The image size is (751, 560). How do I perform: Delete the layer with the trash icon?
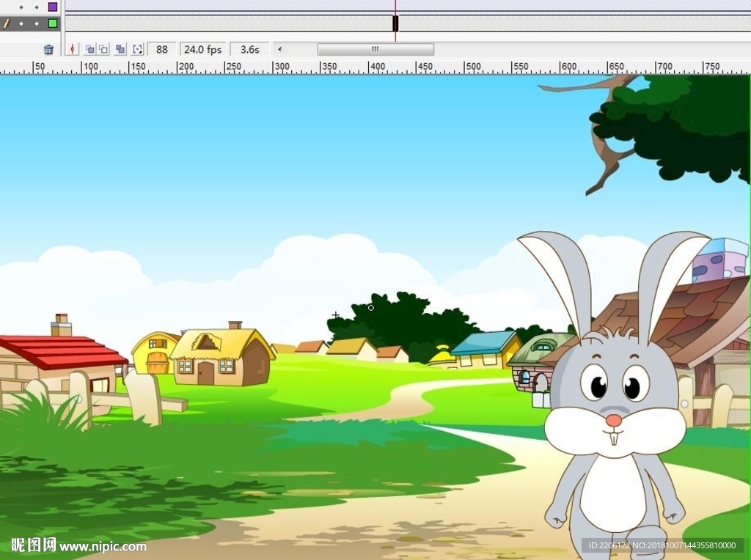(x=48, y=49)
